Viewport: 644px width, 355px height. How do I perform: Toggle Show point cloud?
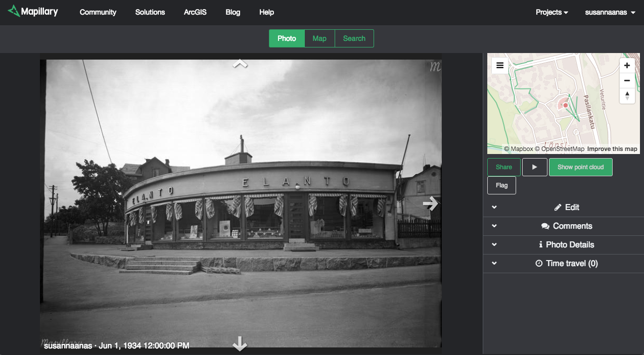[580, 167]
